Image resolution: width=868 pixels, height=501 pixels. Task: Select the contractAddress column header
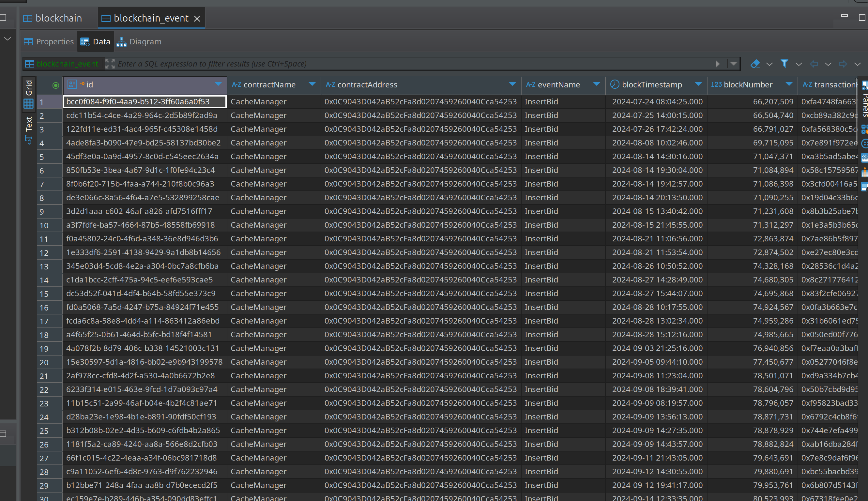coord(421,85)
